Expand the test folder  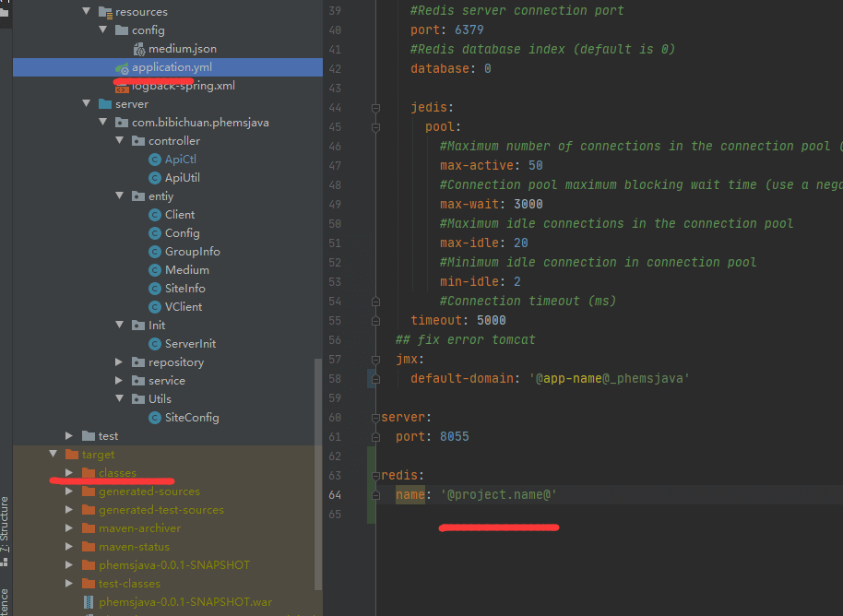pos(69,436)
